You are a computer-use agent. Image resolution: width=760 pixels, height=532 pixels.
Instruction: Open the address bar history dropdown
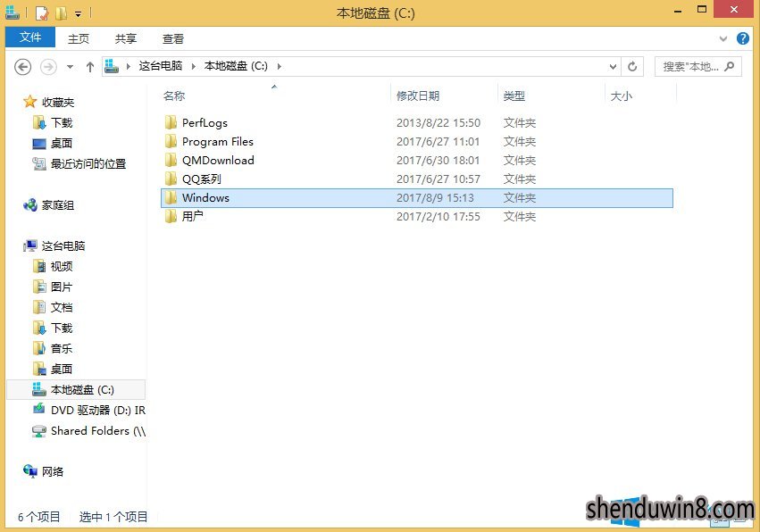613,67
